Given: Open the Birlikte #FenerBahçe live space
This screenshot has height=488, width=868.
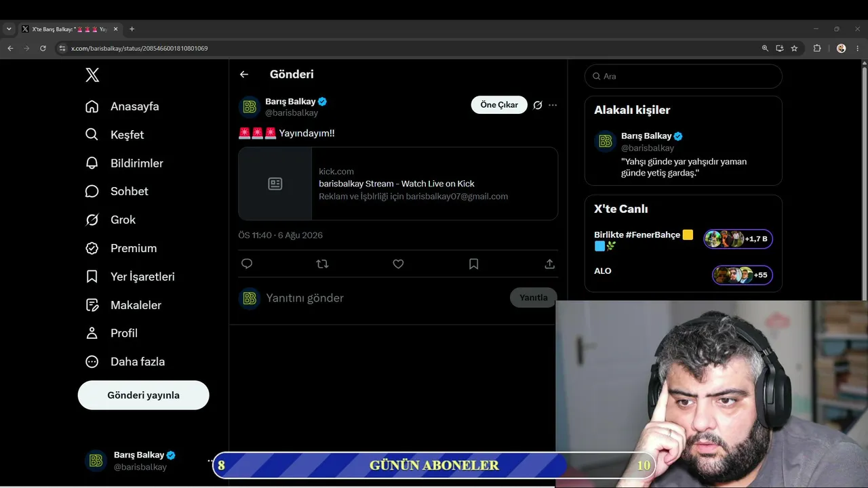Looking at the screenshot, I should (x=684, y=240).
